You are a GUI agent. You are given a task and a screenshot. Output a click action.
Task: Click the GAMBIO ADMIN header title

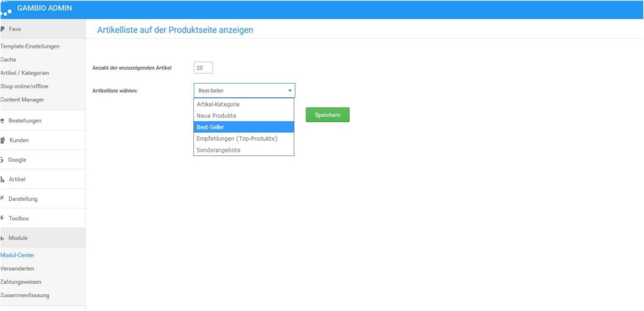(45, 8)
